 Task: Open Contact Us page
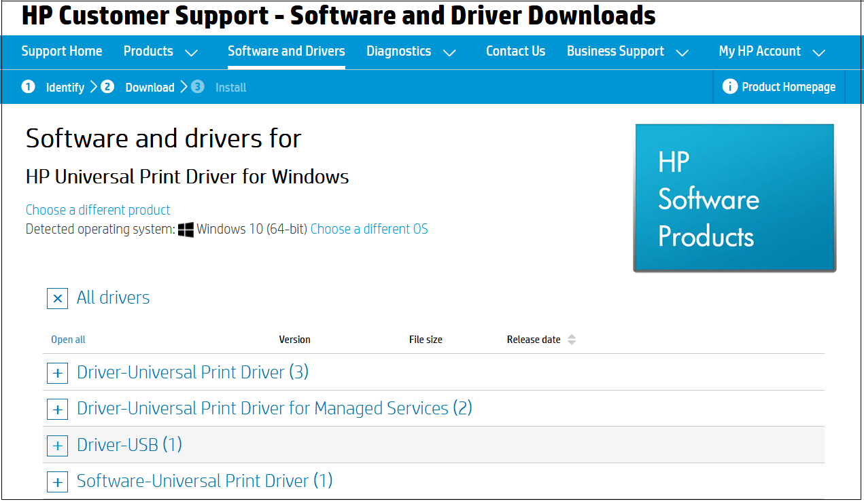[x=515, y=51]
